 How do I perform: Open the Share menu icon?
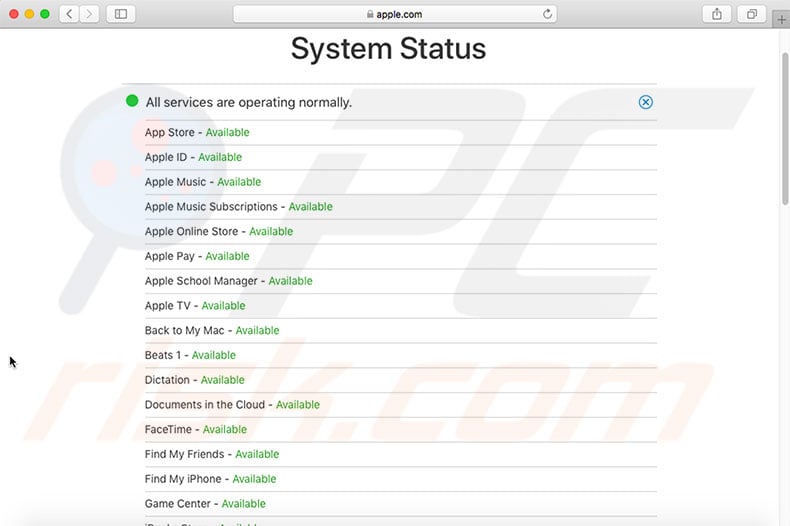point(716,14)
